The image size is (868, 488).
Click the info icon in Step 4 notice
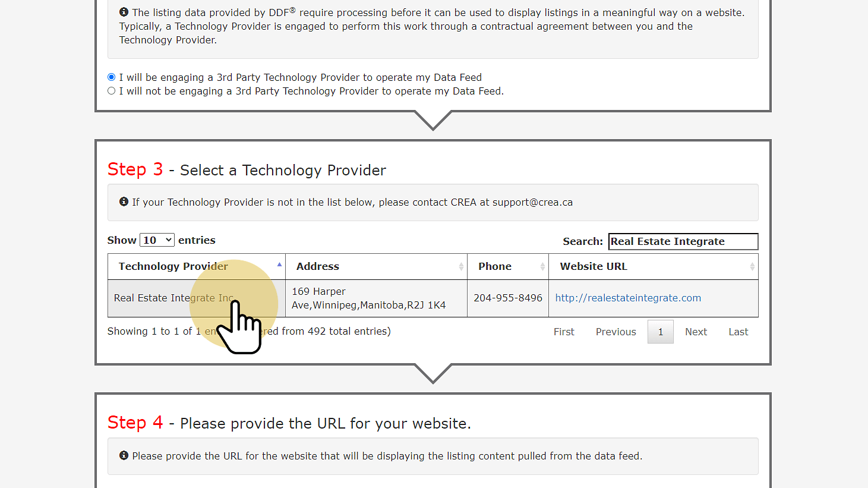tap(124, 455)
